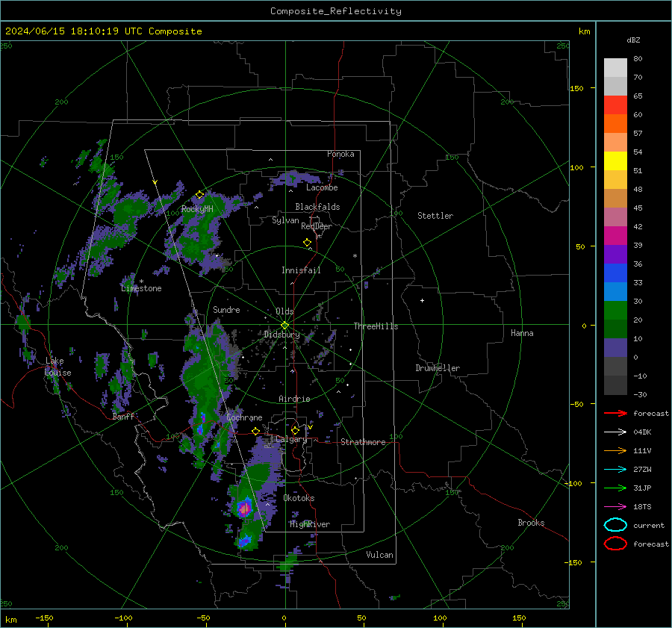672x628 pixels.
Task: Pick the orange 57–60 dBZ color swatch
Action: click(x=615, y=124)
